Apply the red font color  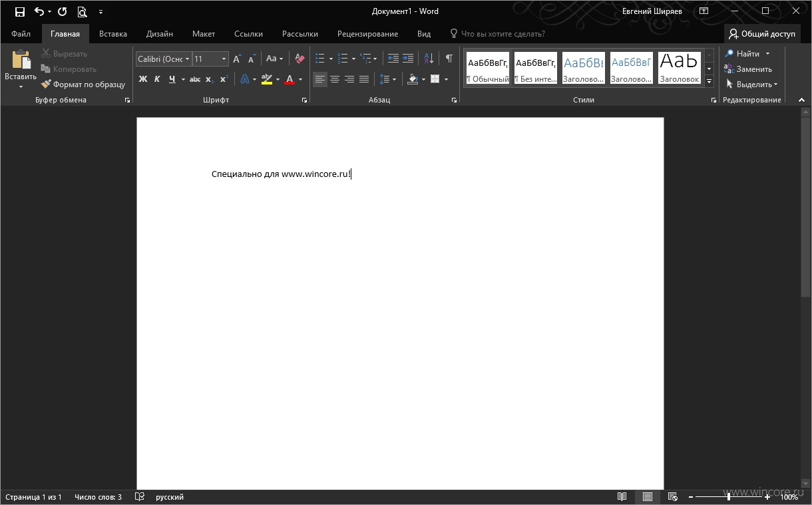(x=290, y=79)
